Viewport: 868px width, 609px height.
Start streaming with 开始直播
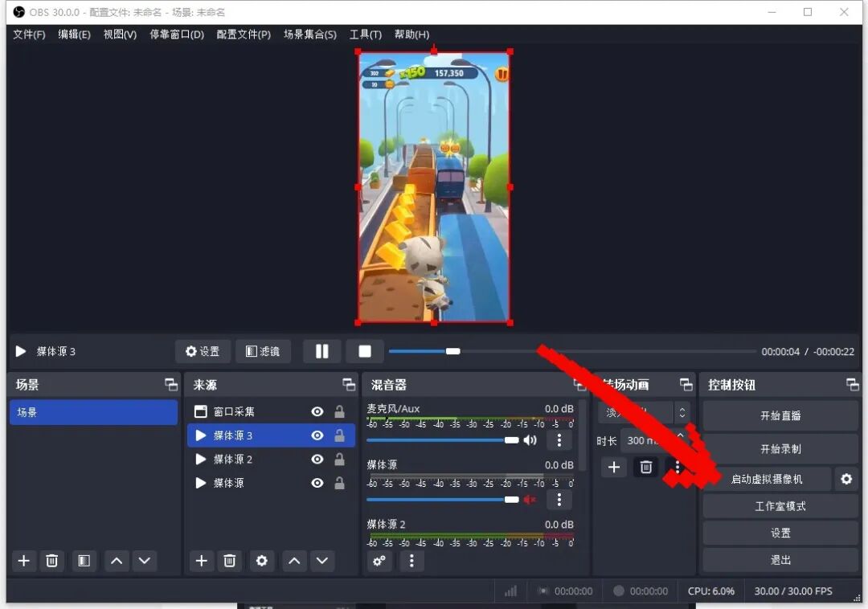pos(780,416)
